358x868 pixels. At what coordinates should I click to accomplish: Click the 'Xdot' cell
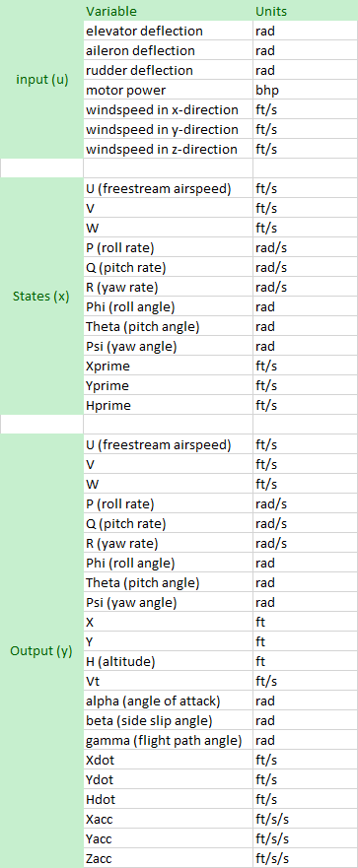(x=168, y=760)
